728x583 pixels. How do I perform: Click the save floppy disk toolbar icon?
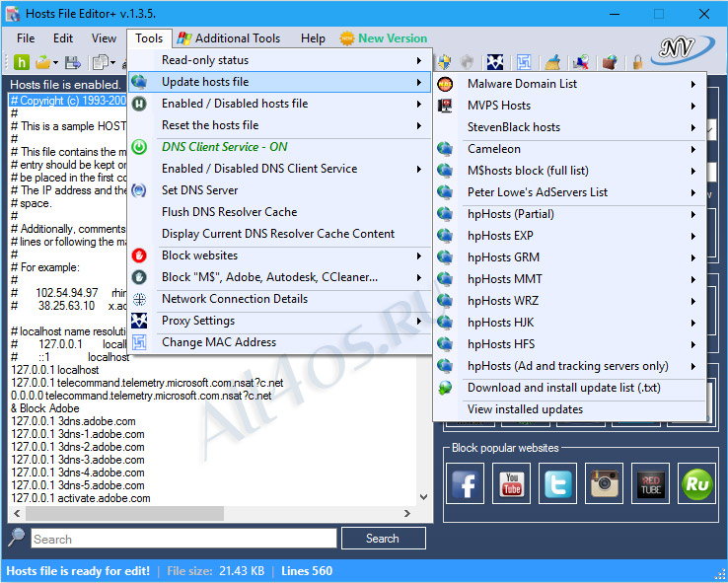pos(72,62)
